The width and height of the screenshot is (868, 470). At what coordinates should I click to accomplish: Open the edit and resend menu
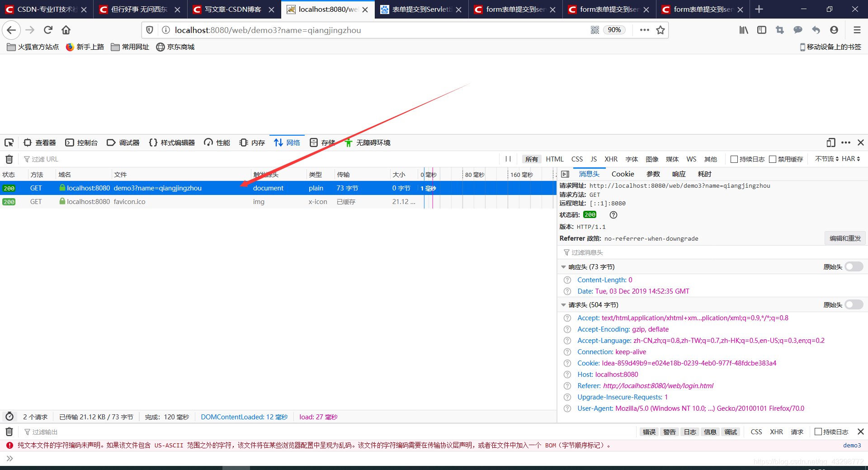coord(845,238)
